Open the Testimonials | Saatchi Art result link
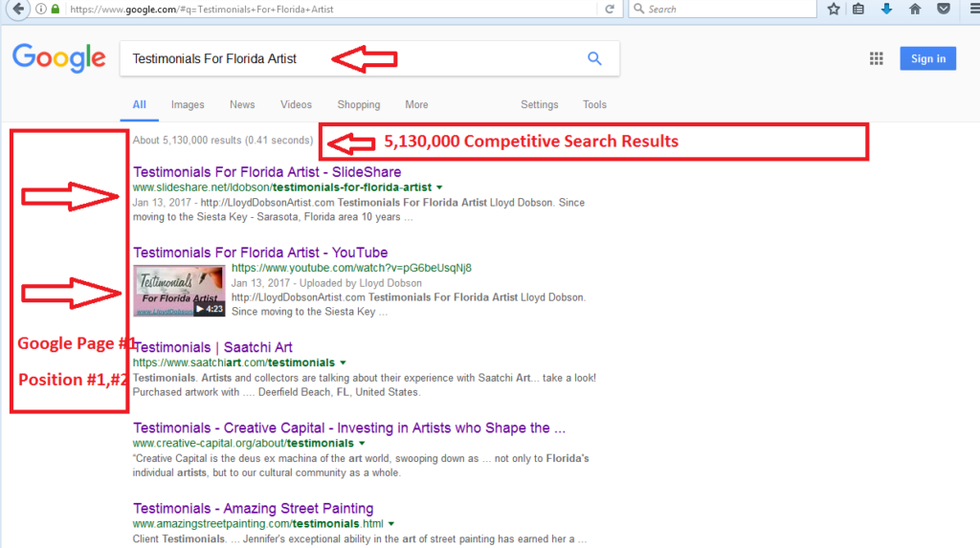Viewport: 980px width, 548px height. [x=212, y=347]
